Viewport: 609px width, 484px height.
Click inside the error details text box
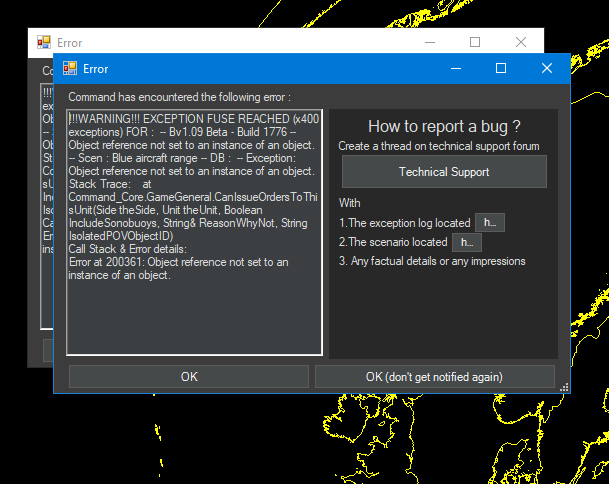click(x=194, y=232)
